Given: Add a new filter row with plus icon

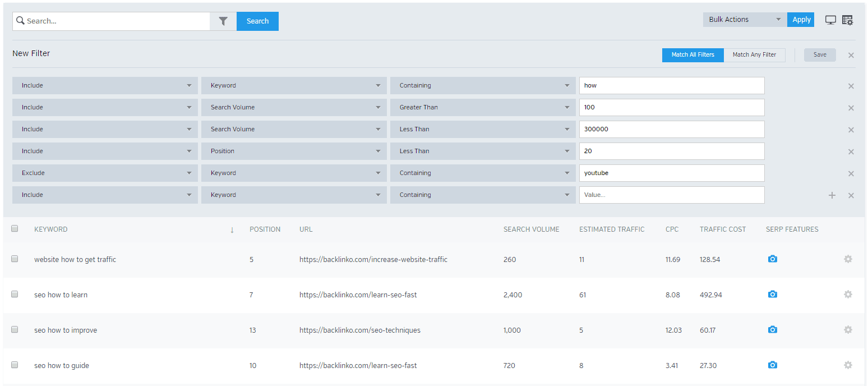Looking at the screenshot, I should pyautogui.click(x=832, y=195).
